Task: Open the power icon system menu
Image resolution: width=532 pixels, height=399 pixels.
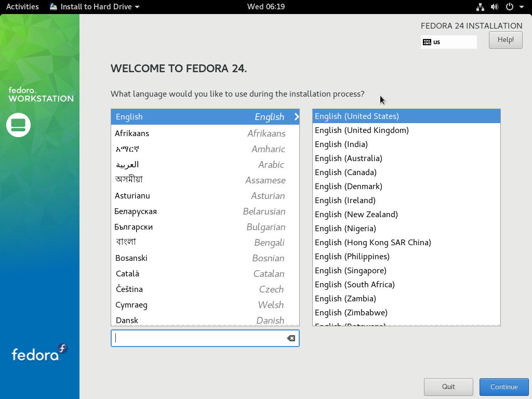Action: (x=509, y=7)
